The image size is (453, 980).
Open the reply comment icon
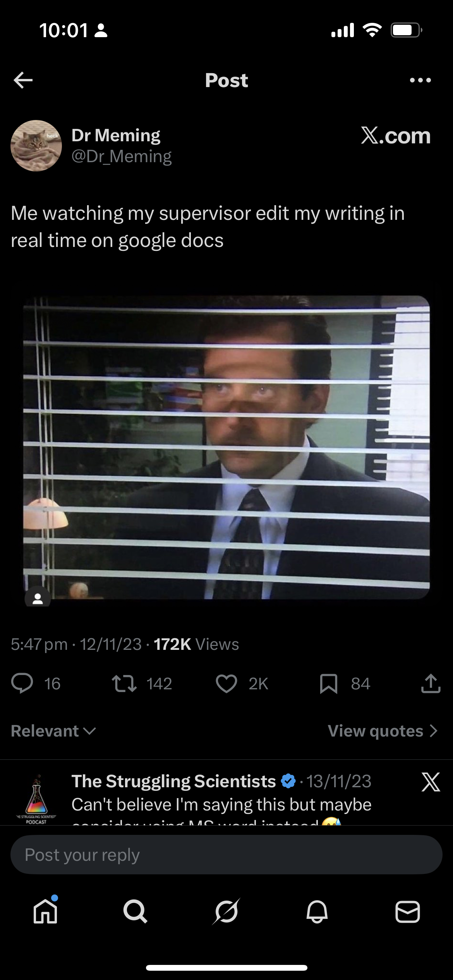click(22, 683)
